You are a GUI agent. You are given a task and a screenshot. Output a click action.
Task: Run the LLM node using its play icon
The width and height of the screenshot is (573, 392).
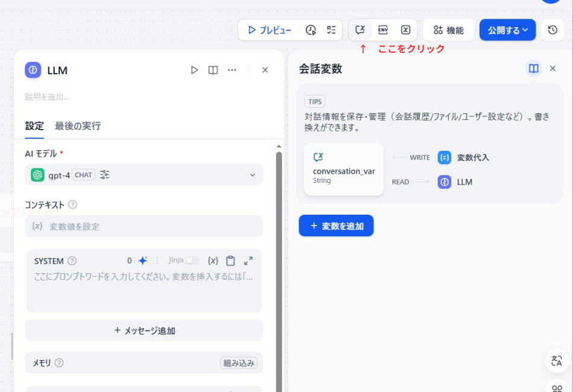tap(194, 70)
